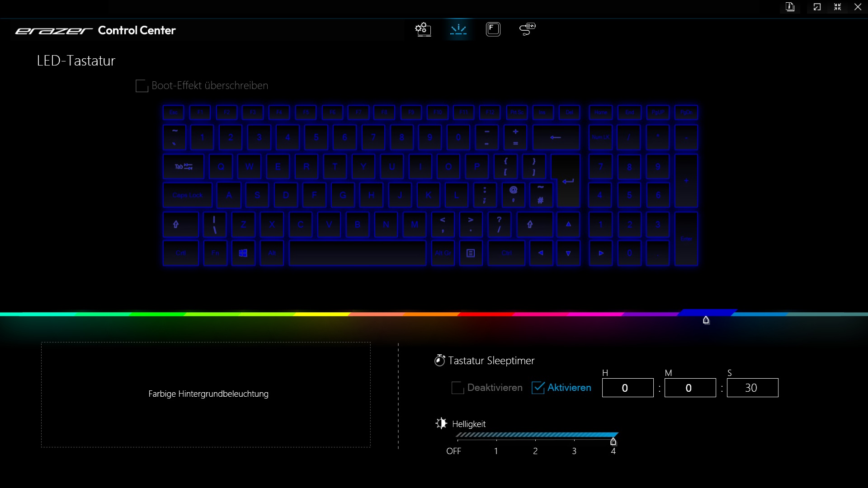
Task: Open the Flexikey F-key tab
Action: coord(493,30)
